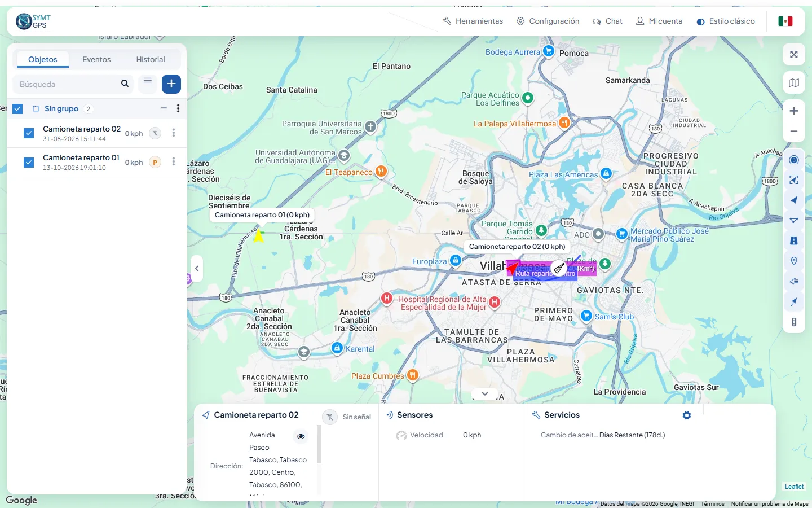The image size is (812, 508).
Task: Click the Camioneta reparto 02 map label
Action: tap(517, 247)
